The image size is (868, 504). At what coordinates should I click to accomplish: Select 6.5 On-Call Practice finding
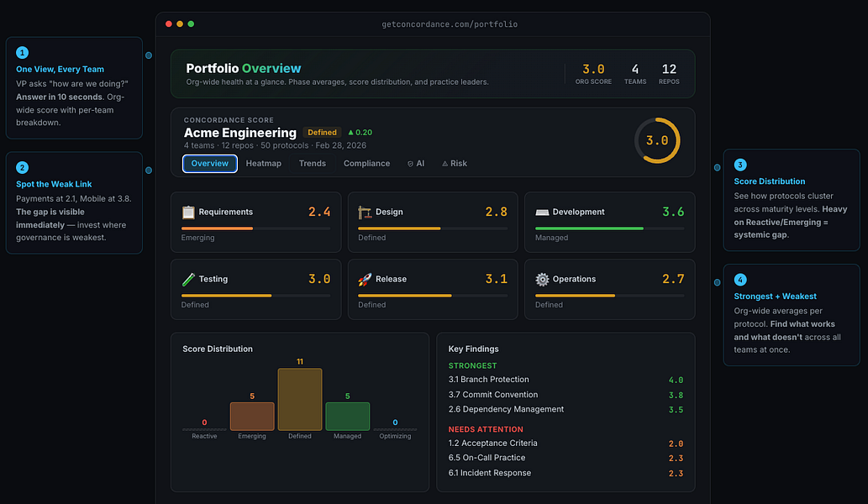click(566, 458)
